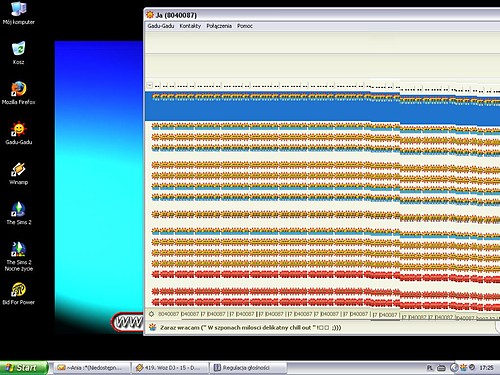Launch Mozilla Firefox from the desktop

[19, 93]
